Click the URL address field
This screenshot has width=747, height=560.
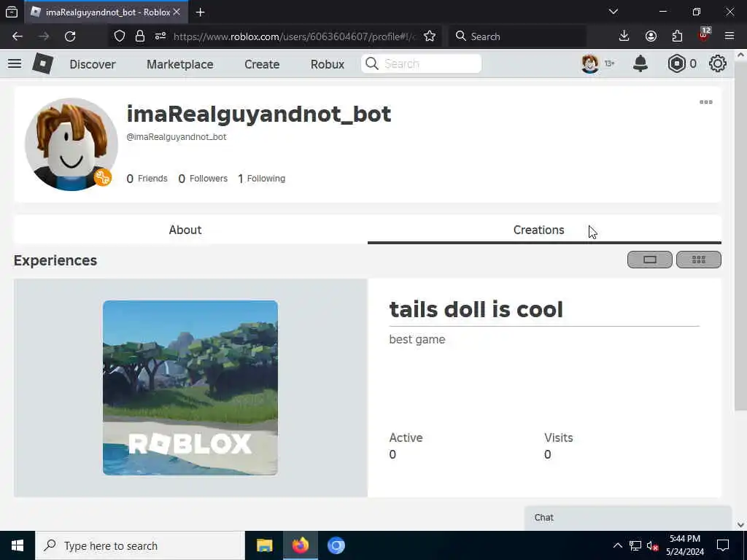[294, 36]
